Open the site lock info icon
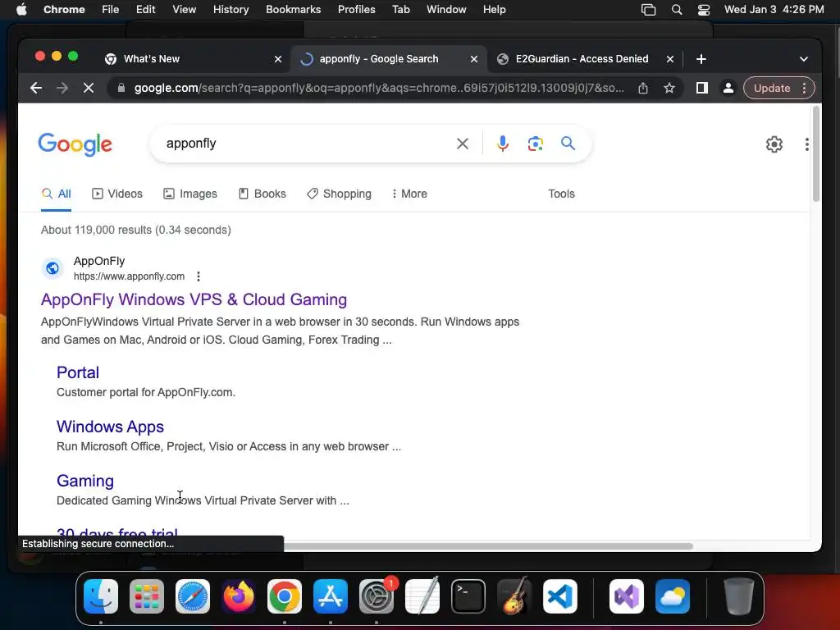Screen dimensions: 840x630 pos(121,88)
